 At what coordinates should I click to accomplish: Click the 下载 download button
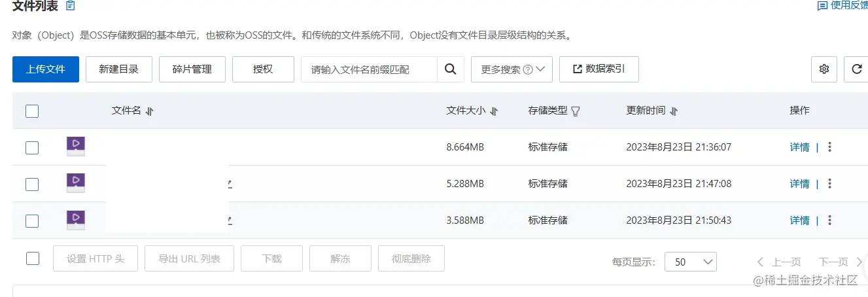pos(272,258)
